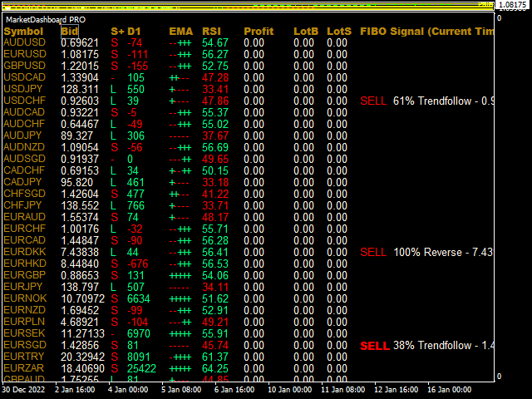Click the LotB column header
This screenshot has width=532, height=399.
pos(306,32)
